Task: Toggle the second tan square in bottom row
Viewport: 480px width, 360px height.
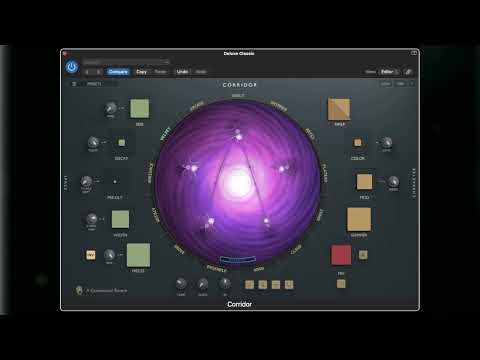Action: 263,284
